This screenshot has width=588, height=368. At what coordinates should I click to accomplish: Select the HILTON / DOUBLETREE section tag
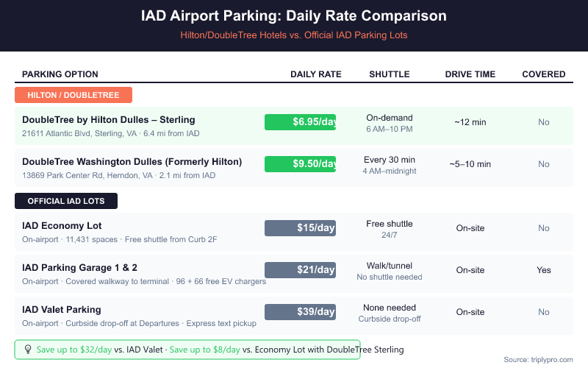click(x=73, y=95)
